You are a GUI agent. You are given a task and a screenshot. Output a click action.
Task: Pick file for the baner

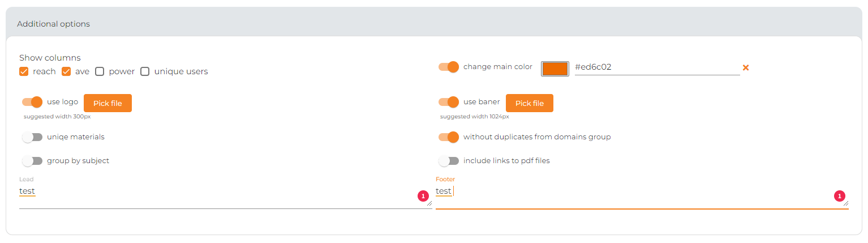[x=530, y=103]
